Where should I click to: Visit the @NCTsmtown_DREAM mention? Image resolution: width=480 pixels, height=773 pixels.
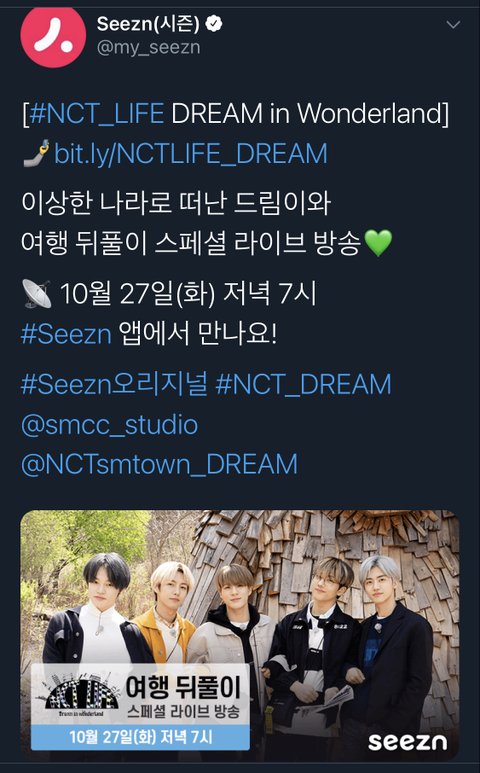[159, 464]
